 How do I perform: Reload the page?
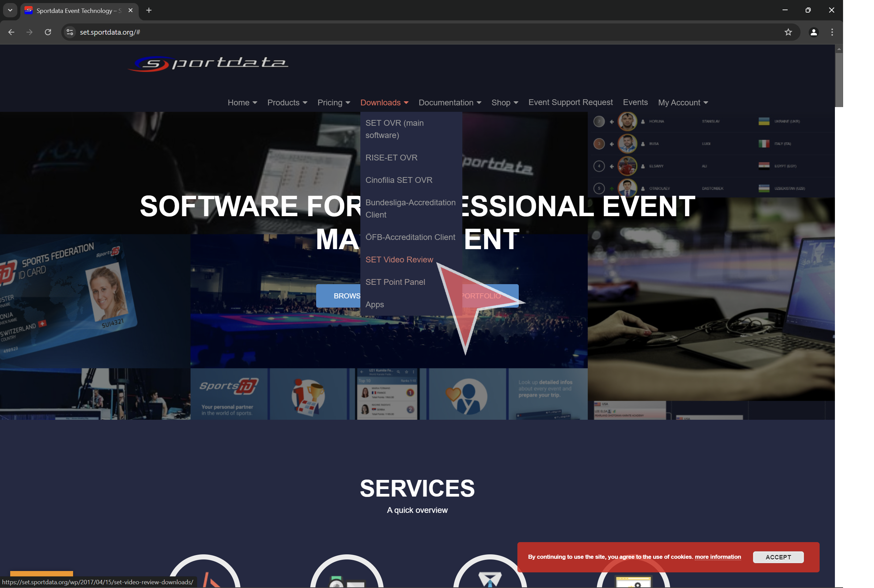pos(48,32)
